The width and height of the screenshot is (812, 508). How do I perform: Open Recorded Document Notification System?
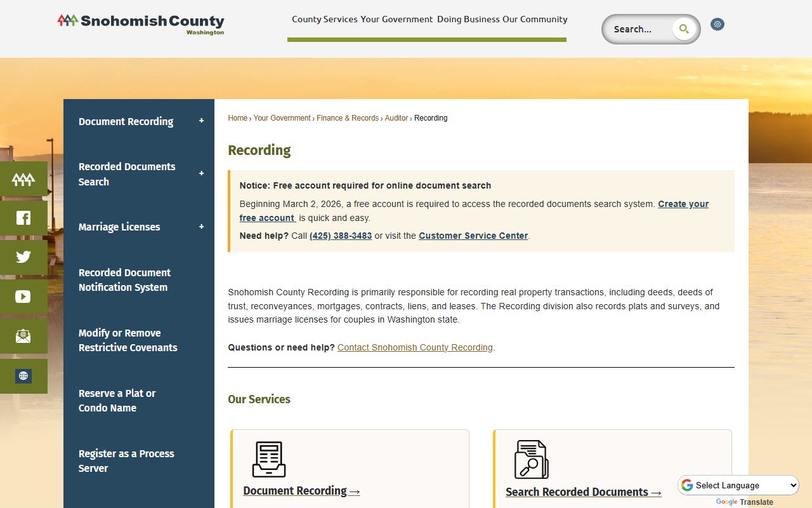(x=124, y=280)
